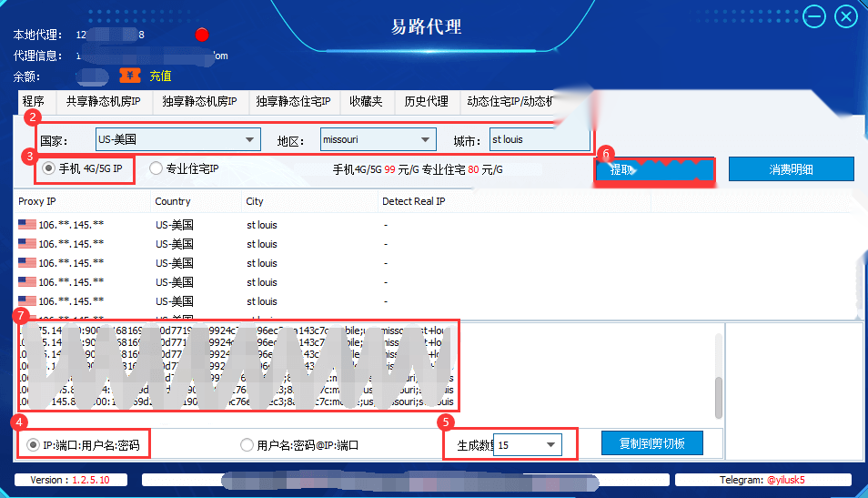The image size is (868, 498).
Task: Click the Proxy IP column header
Action: point(83,201)
